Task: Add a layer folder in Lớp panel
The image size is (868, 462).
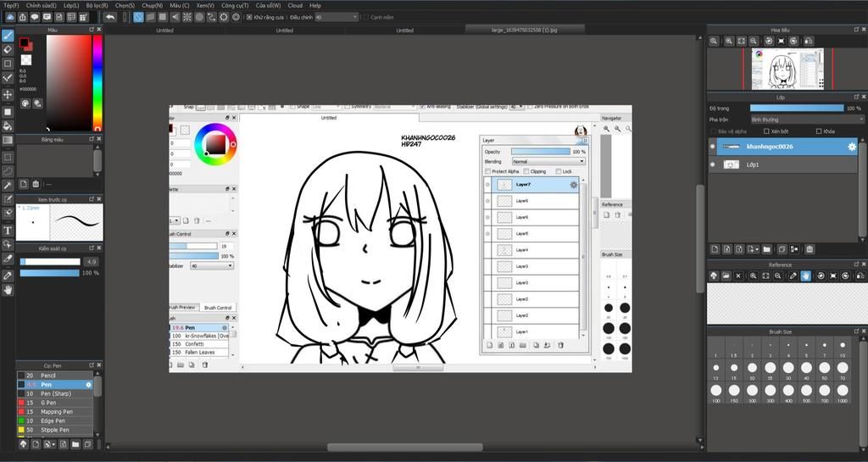Action: (x=766, y=249)
